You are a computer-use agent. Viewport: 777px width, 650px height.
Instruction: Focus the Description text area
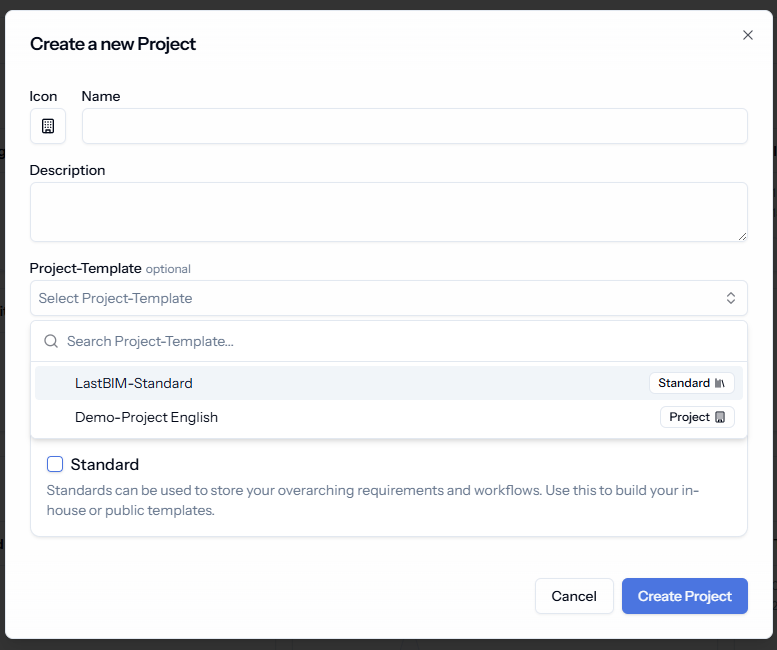click(389, 212)
